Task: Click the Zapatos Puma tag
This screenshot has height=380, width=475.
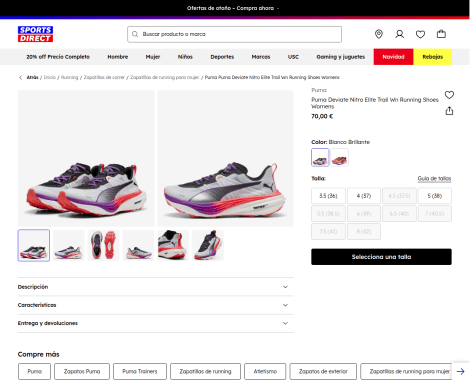Action: 82,371
